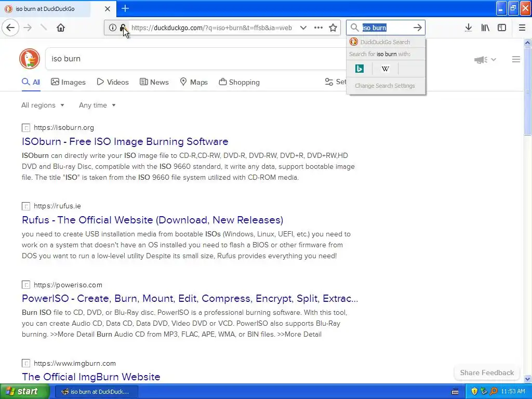Open site information icon in the address bar
The height and width of the screenshot is (399, 532).
coord(112,28)
